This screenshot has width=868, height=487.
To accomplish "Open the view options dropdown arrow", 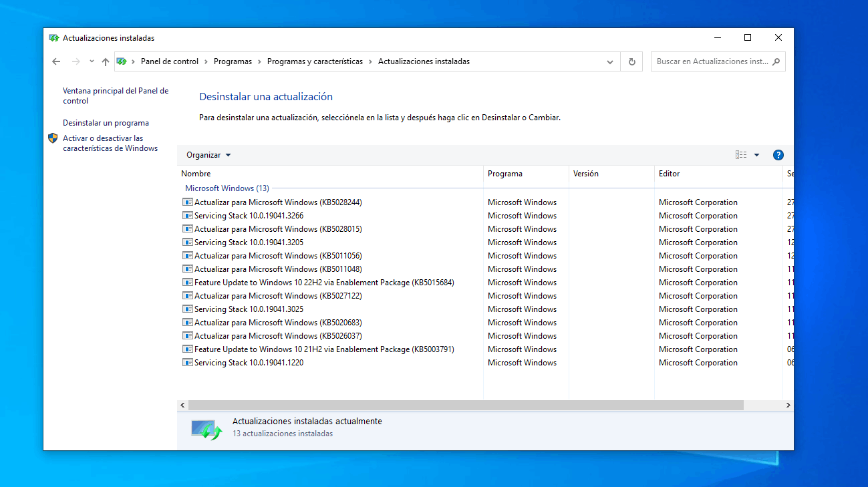I will click(x=756, y=155).
